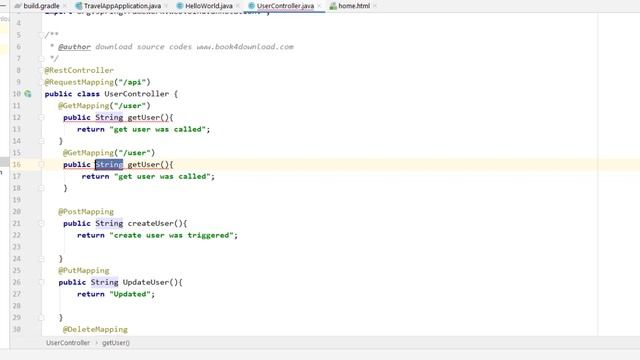Open the home.html tab
This screenshot has width=640, height=360.
coord(353,6)
